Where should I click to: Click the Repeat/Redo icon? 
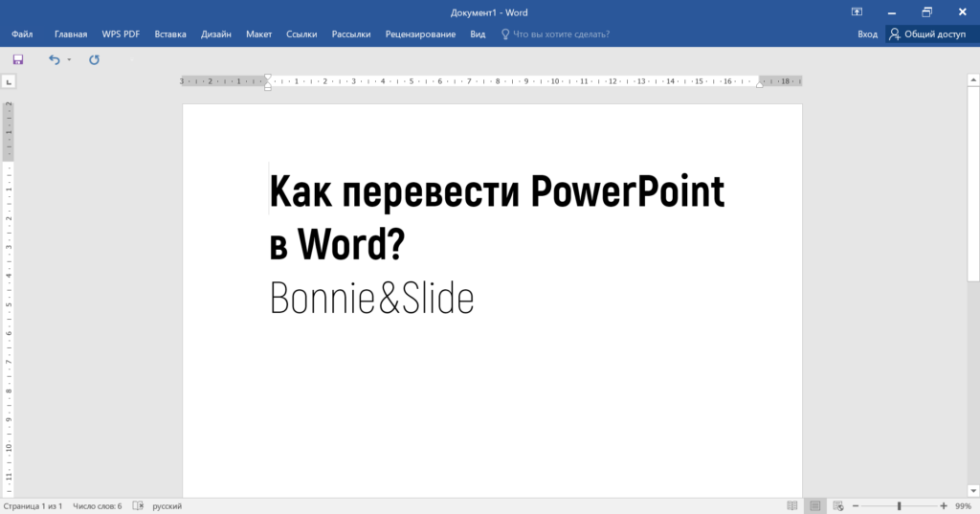tap(94, 59)
